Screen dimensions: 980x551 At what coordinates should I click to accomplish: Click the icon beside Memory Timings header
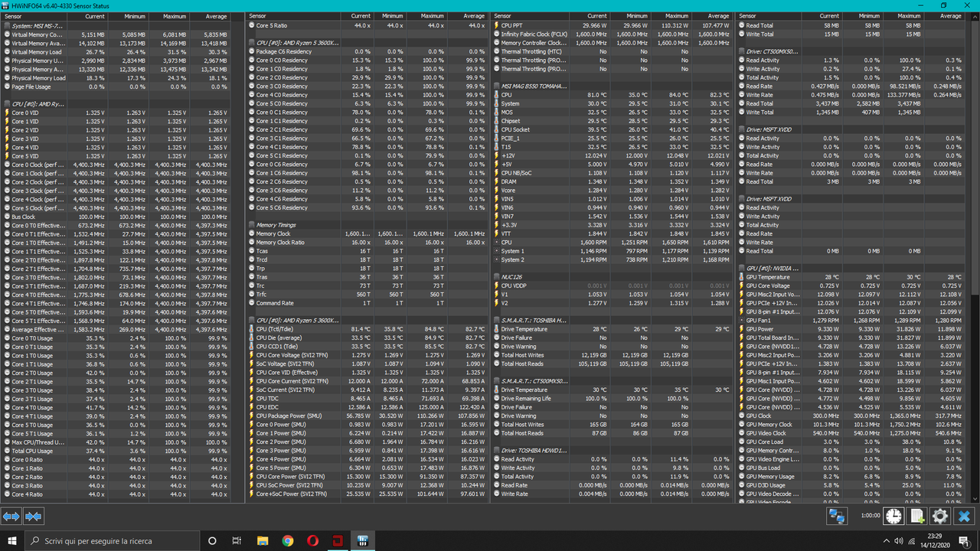click(252, 225)
